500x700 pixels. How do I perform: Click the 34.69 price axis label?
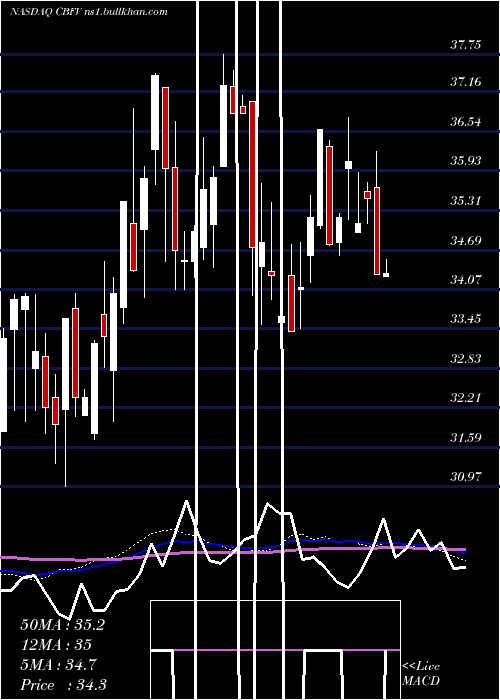tap(466, 241)
